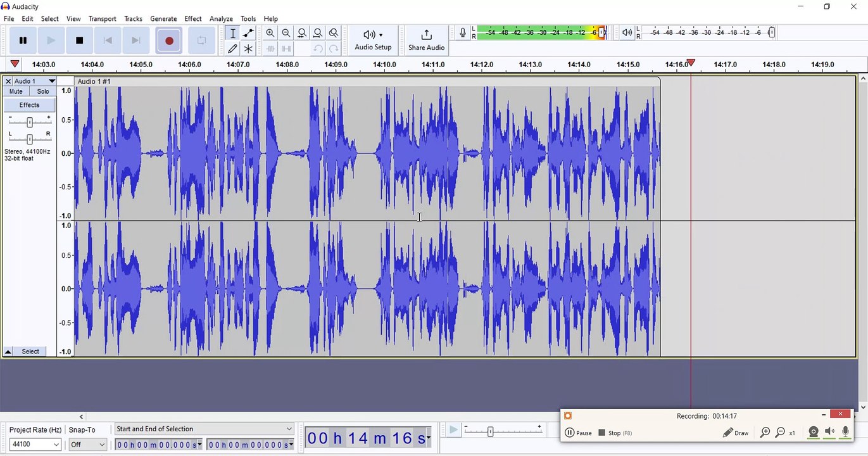The width and height of the screenshot is (868, 456).
Task: Fit selection to width zoom icon
Action: (x=302, y=34)
